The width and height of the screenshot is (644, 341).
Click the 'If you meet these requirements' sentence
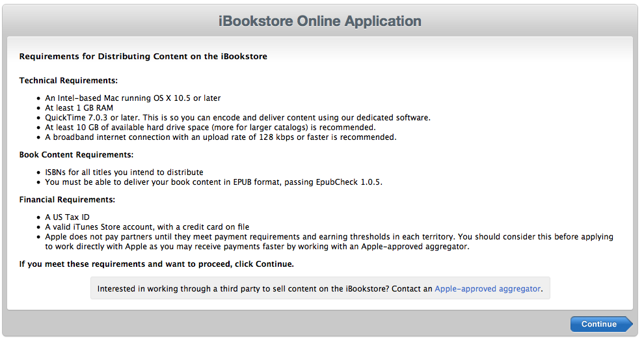pyautogui.click(x=156, y=264)
